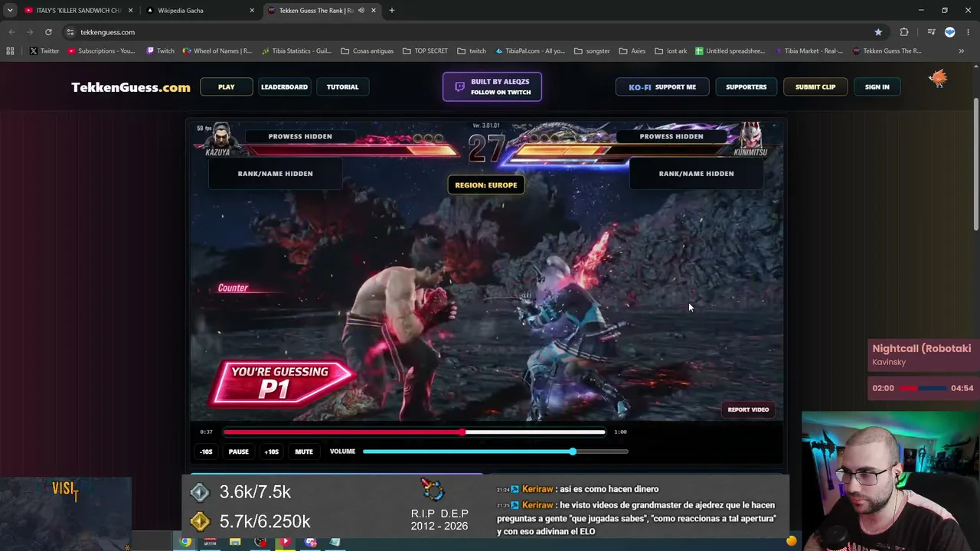Click Built by AleQZS Follow on Twitch

pos(492,86)
